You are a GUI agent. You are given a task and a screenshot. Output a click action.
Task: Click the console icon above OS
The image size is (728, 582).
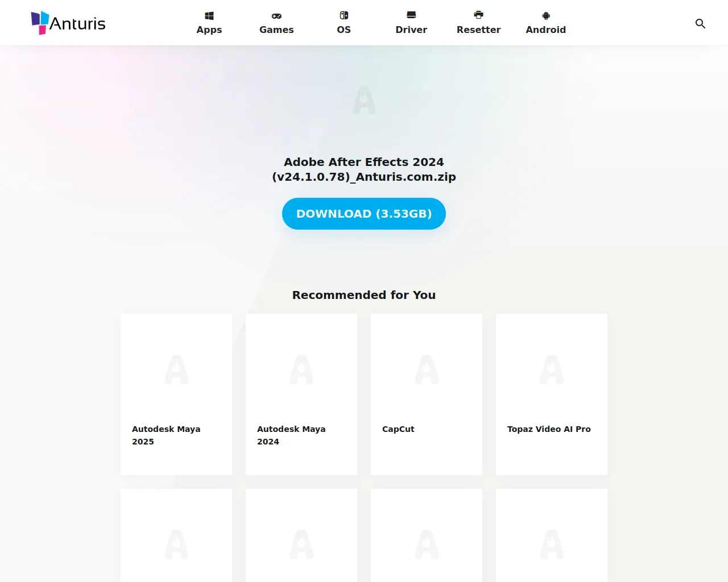click(344, 15)
